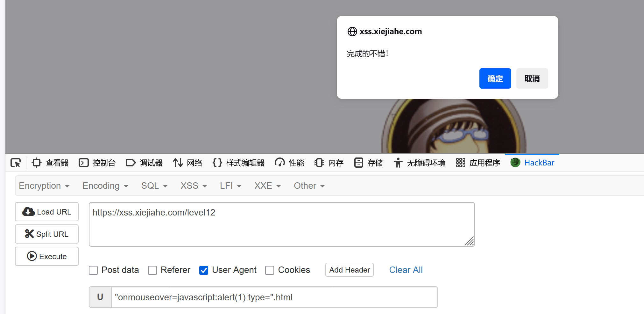The image size is (644, 314).
Task: Click the globe icon in the alert dialog
Action: pyautogui.click(x=352, y=32)
